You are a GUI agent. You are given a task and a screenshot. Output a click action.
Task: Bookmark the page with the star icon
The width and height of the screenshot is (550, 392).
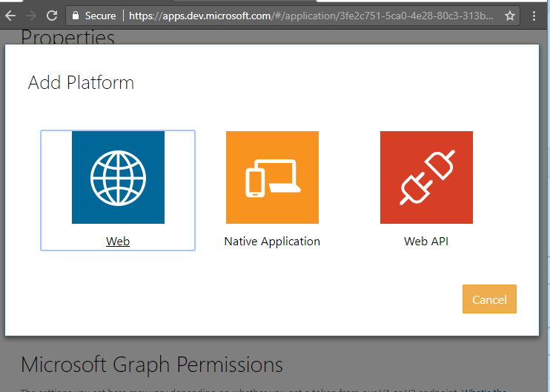(510, 16)
